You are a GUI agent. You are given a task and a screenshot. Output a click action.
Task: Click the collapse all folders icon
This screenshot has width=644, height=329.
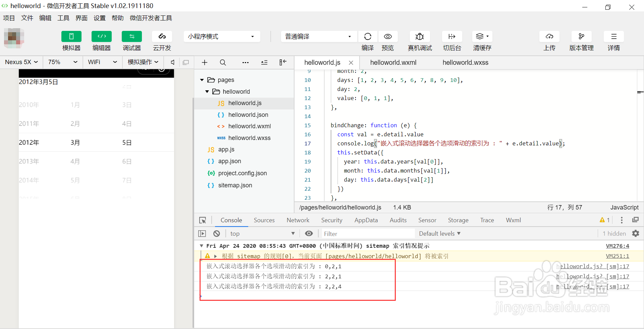264,62
